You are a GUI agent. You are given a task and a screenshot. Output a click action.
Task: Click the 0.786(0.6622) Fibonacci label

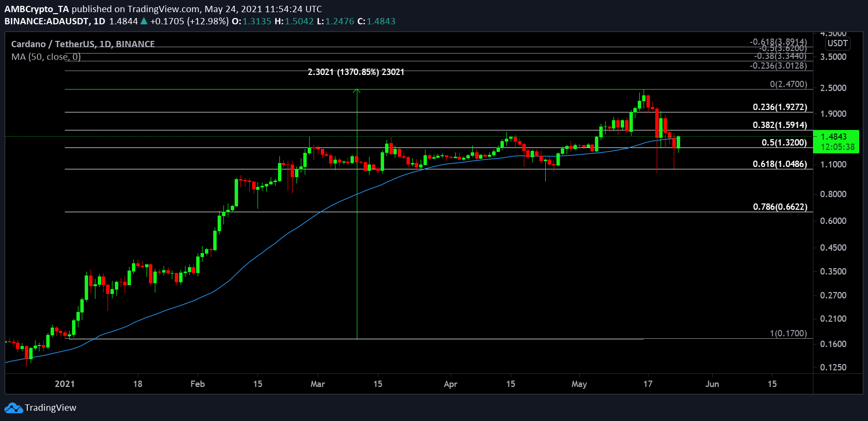click(780, 207)
